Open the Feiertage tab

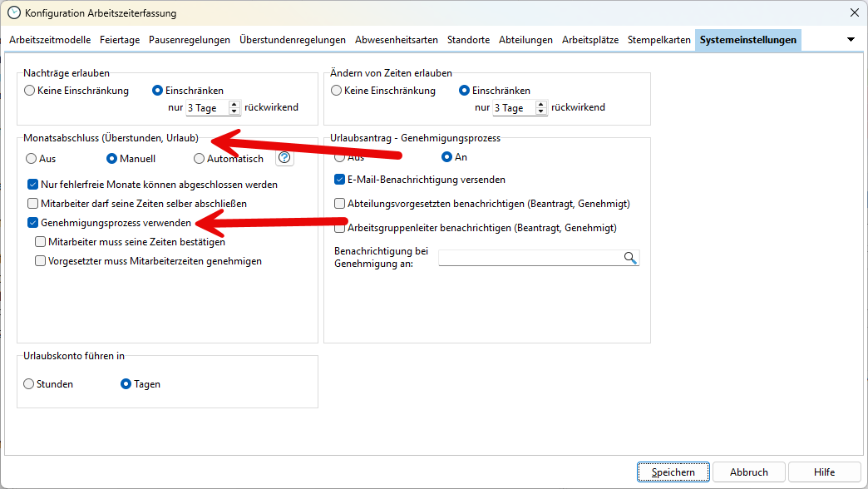121,40
